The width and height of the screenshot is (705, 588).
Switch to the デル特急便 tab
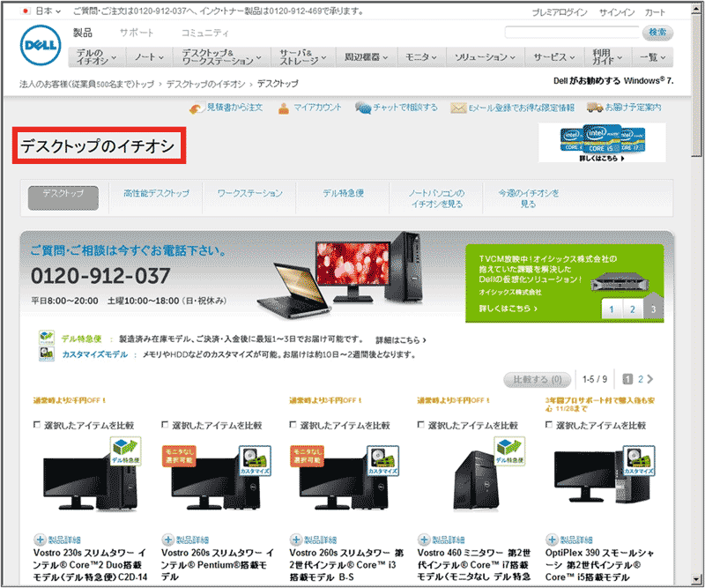(343, 193)
